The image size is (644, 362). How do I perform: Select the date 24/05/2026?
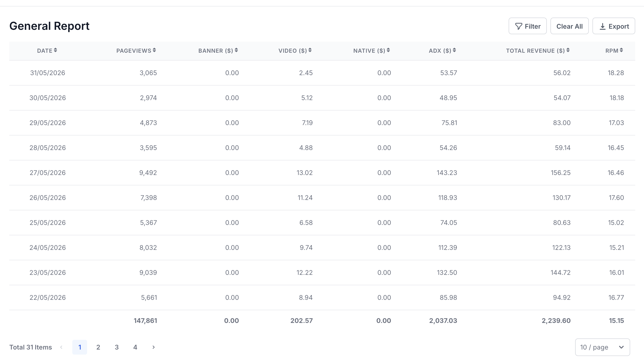click(48, 248)
